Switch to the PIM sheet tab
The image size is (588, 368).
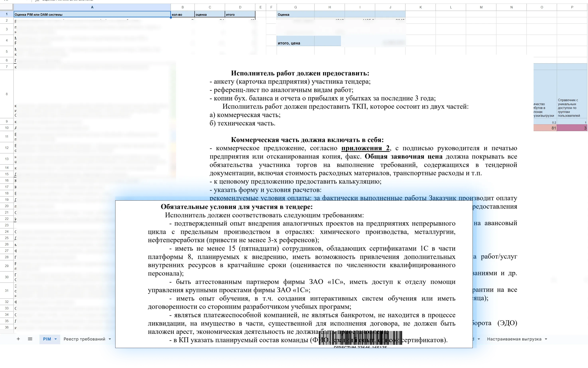click(47, 339)
